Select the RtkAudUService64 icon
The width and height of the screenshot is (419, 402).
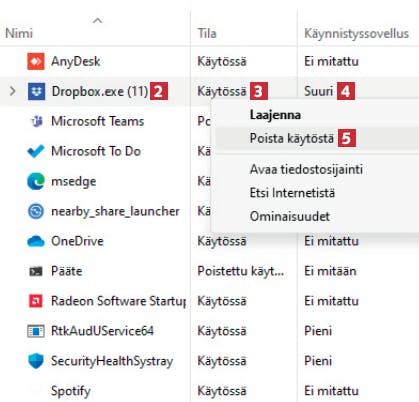(x=36, y=331)
